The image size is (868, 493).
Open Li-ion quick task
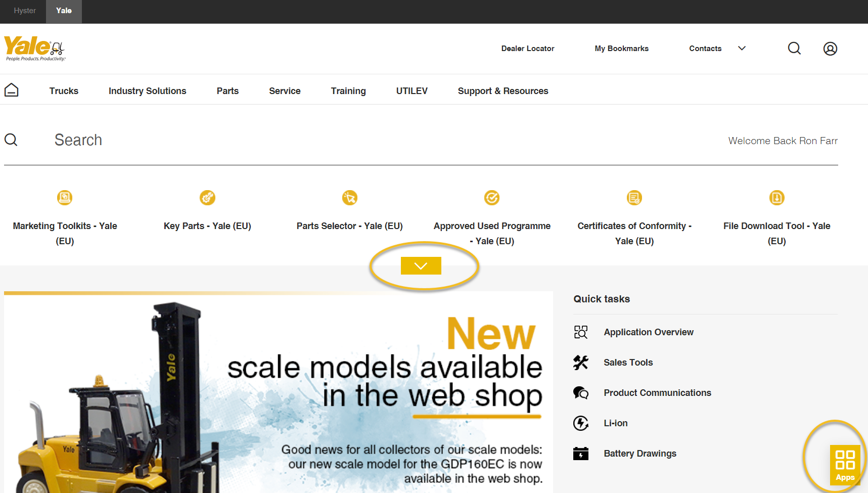pyautogui.click(x=616, y=423)
